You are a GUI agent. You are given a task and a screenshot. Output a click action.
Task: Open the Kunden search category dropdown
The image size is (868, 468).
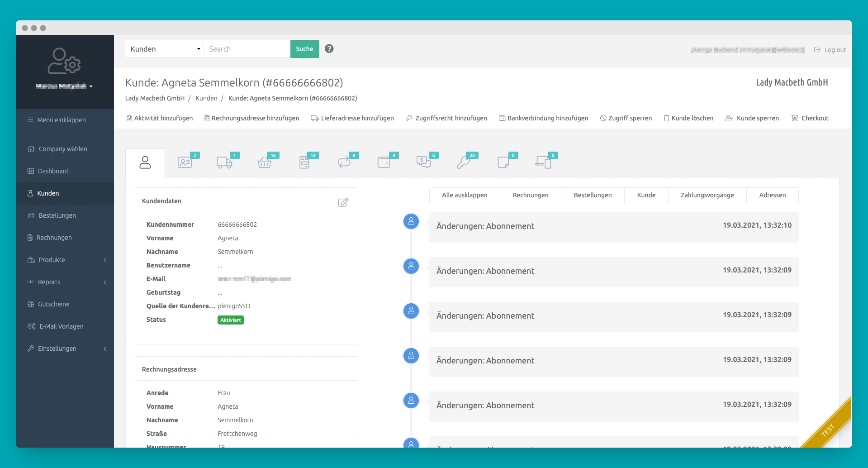click(165, 49)
